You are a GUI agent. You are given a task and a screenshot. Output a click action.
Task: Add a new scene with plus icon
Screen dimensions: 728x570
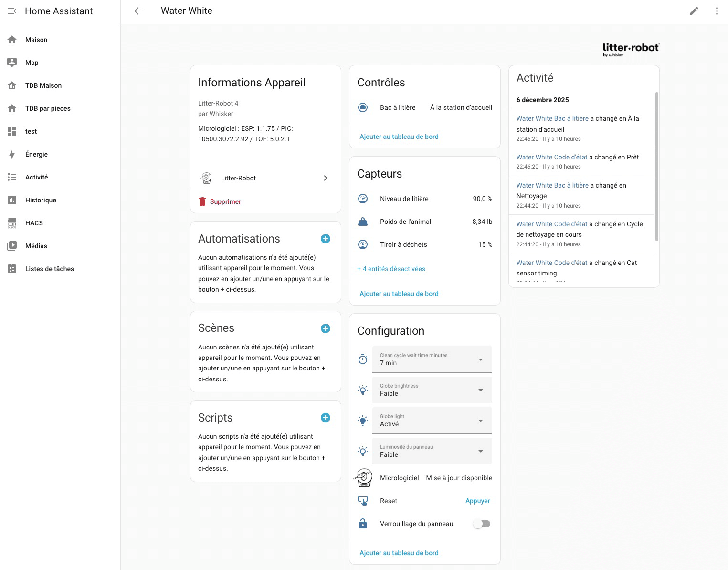pos(326,328)
